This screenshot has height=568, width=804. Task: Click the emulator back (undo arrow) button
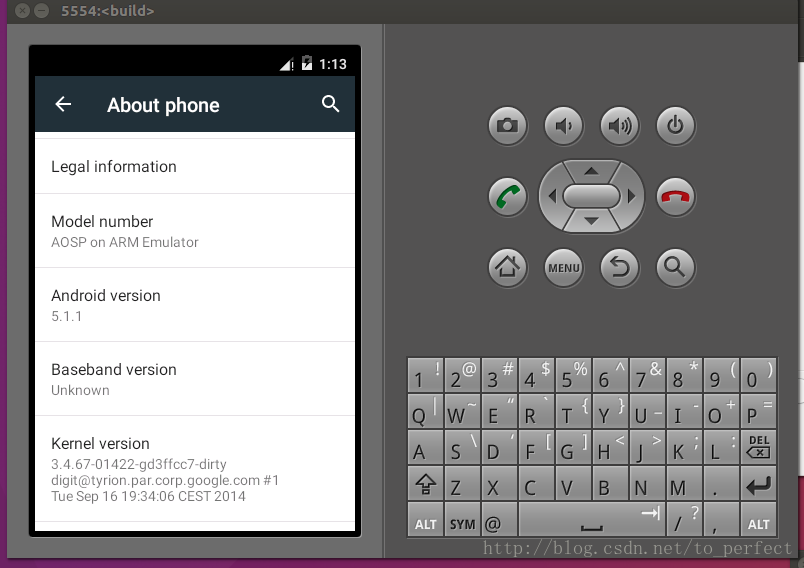(619, 268)
